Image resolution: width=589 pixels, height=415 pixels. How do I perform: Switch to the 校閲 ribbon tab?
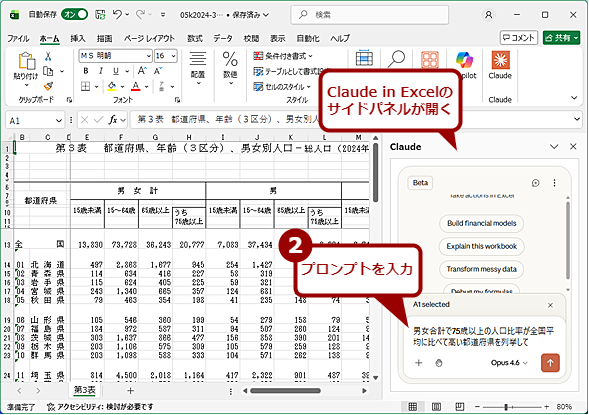click(x=251, y=38)
